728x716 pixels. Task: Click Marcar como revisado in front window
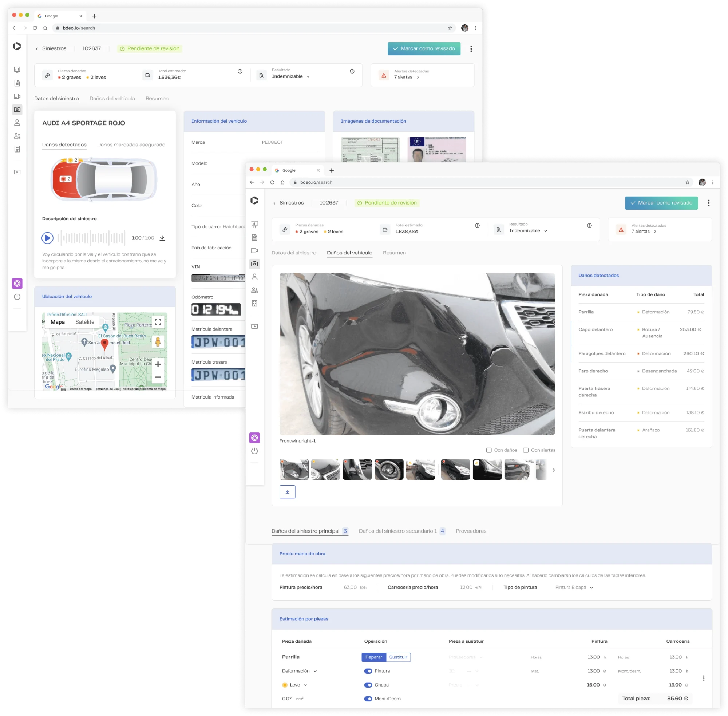[x=661, y=203]
